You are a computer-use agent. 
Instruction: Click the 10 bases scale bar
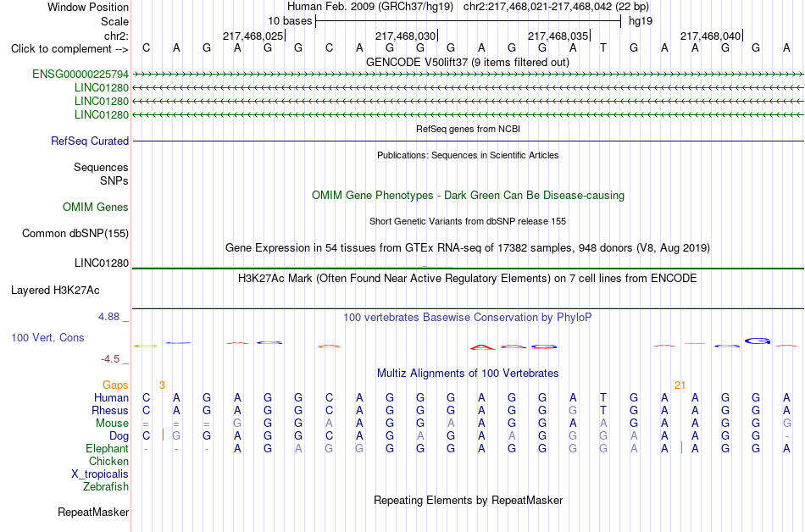point(468,21)
